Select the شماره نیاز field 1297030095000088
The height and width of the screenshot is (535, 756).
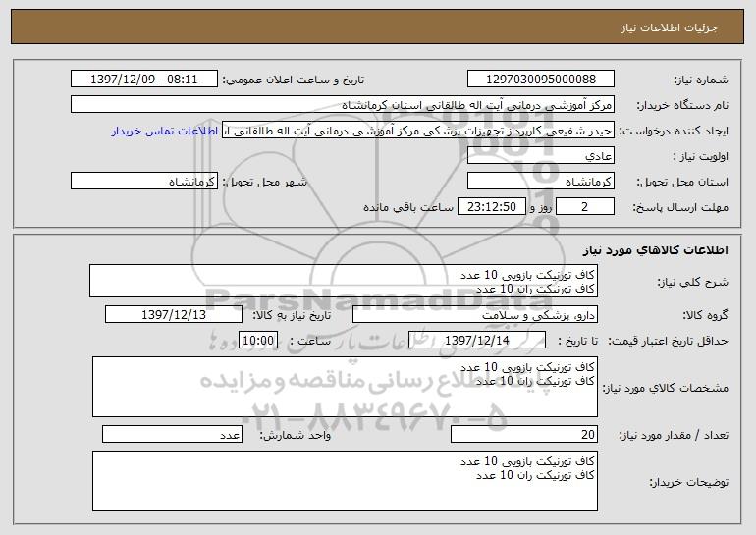tap(540, 80)
